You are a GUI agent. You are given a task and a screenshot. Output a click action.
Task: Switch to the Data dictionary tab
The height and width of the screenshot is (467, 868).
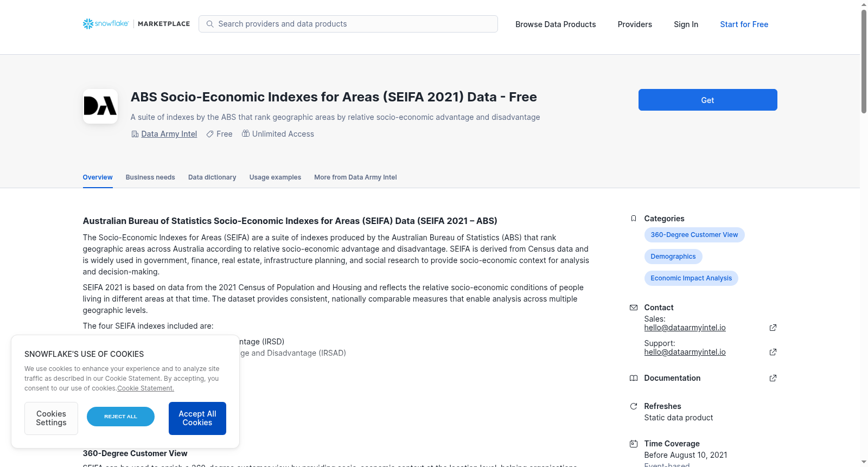212,177
